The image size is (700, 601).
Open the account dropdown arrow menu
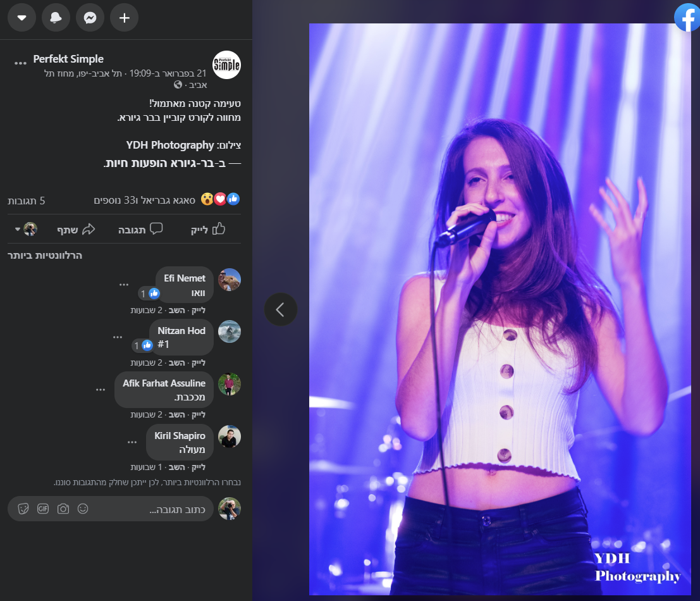(22, 18)
